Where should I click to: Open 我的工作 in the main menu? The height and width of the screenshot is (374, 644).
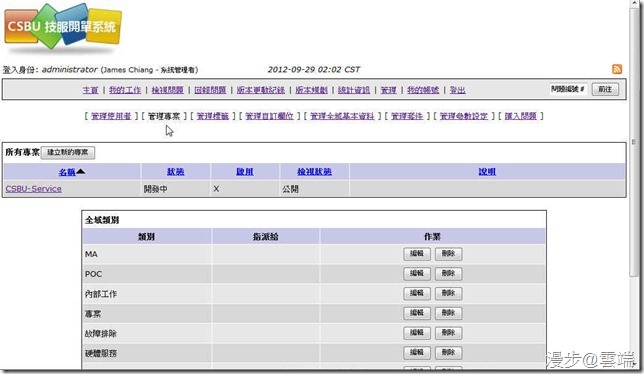tap(125, 90)
